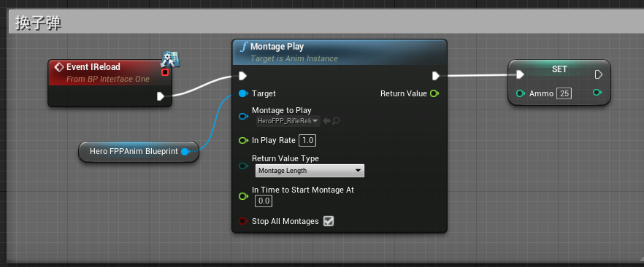Select the Montage Play node title
This screenshot has width=644, height=267.
[x=277, y=47]
